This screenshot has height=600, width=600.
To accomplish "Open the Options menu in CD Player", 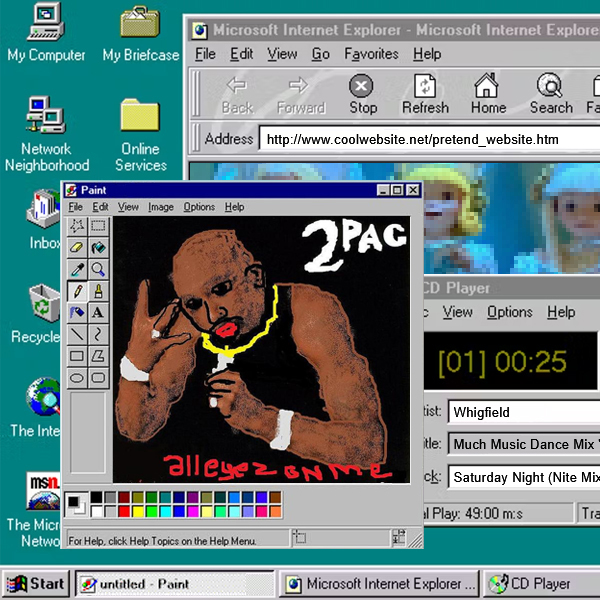I will point(509,312).
